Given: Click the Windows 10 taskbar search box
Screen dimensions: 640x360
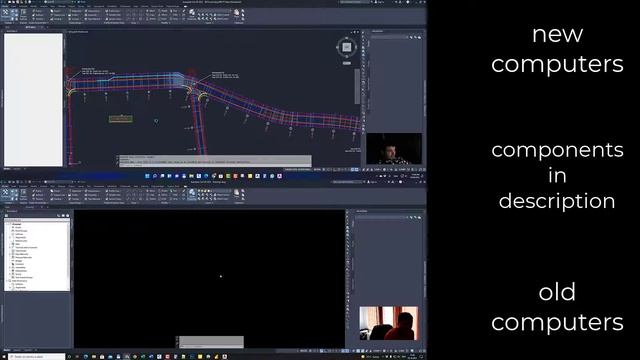Looking at the screenshot, I should coord(37,357).
